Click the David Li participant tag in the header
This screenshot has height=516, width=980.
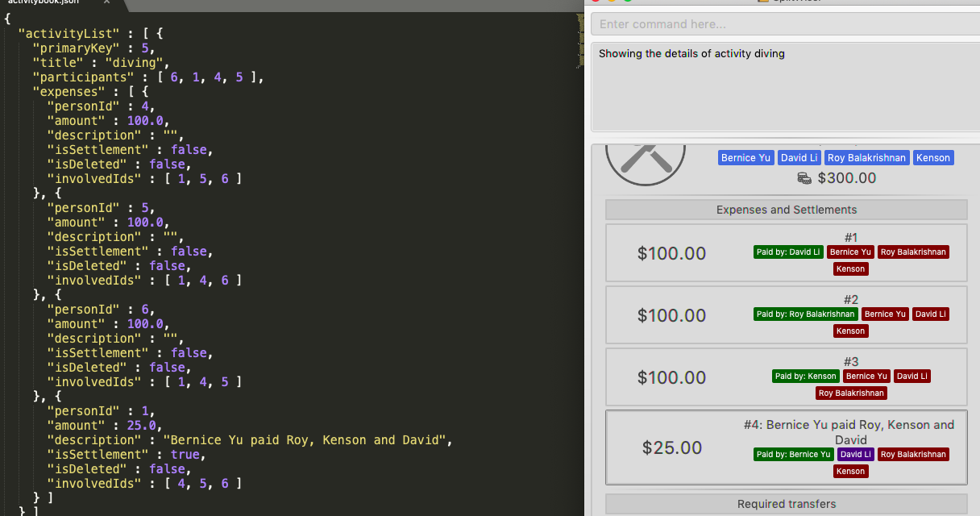(x=799, y=158)
